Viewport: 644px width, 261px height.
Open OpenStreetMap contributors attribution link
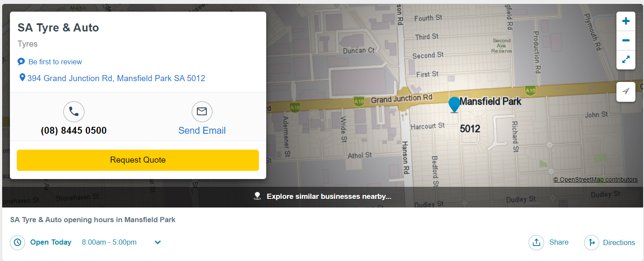point(595,179)
